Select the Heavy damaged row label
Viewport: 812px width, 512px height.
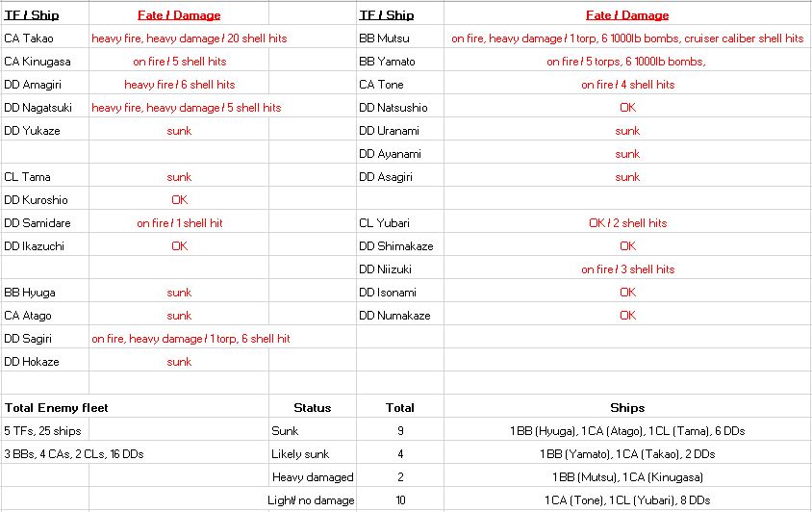coord(313,477)
